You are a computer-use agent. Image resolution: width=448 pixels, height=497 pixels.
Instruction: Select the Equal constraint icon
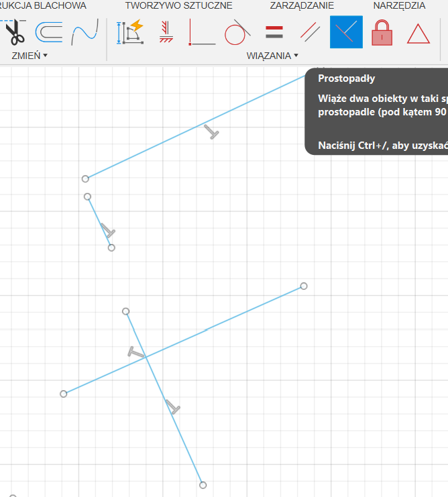click(x=274, y=32)
